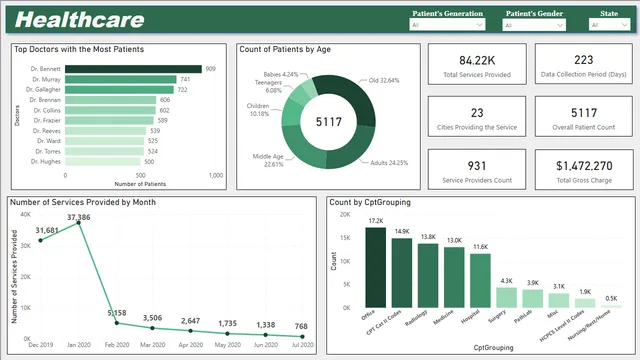The height and width of the screenshot is (360, 640).
Task: Open the State slicer dropdown
Action: [609, 25]
